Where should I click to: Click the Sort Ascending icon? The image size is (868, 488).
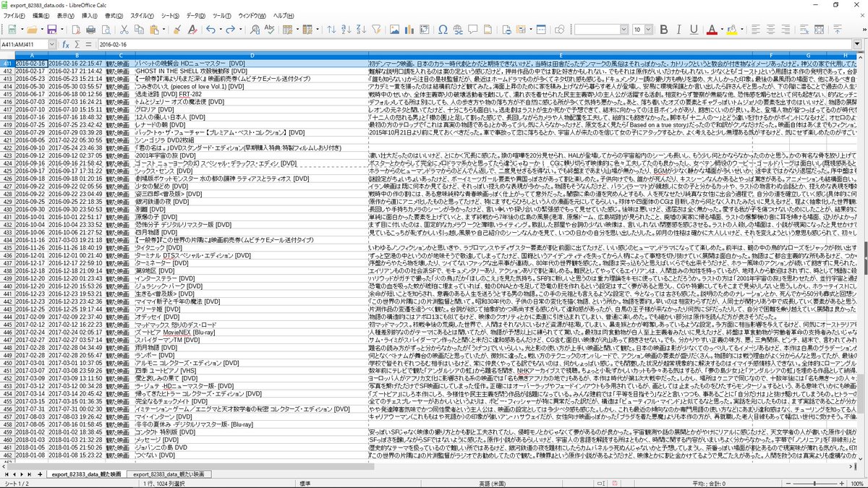tap(346, 30)
